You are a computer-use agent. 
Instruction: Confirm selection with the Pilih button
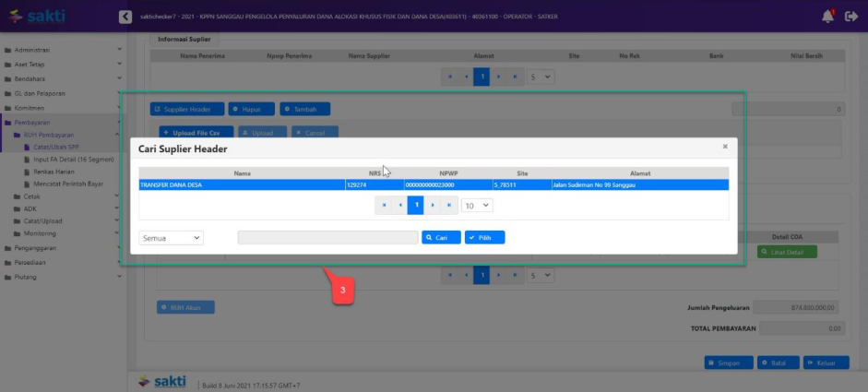tap(484, 238)
